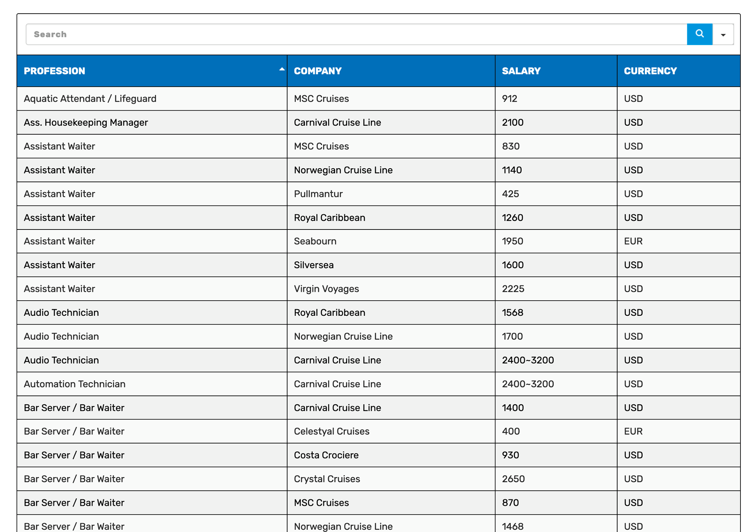The width and height of the screenshot is (756, 532).
Task: Click the Costa Crociere company cell
Action: (391, 455)
